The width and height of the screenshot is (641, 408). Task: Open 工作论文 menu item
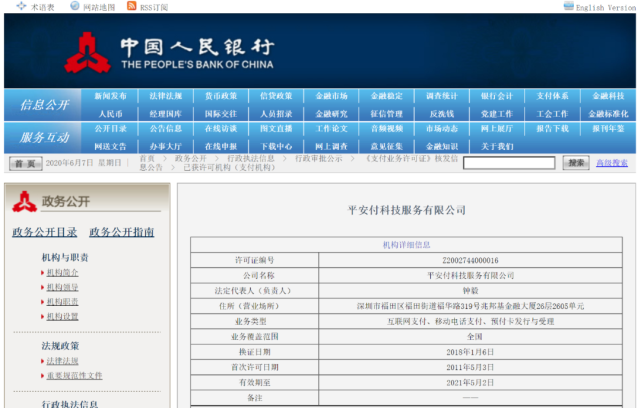point(332,129)
